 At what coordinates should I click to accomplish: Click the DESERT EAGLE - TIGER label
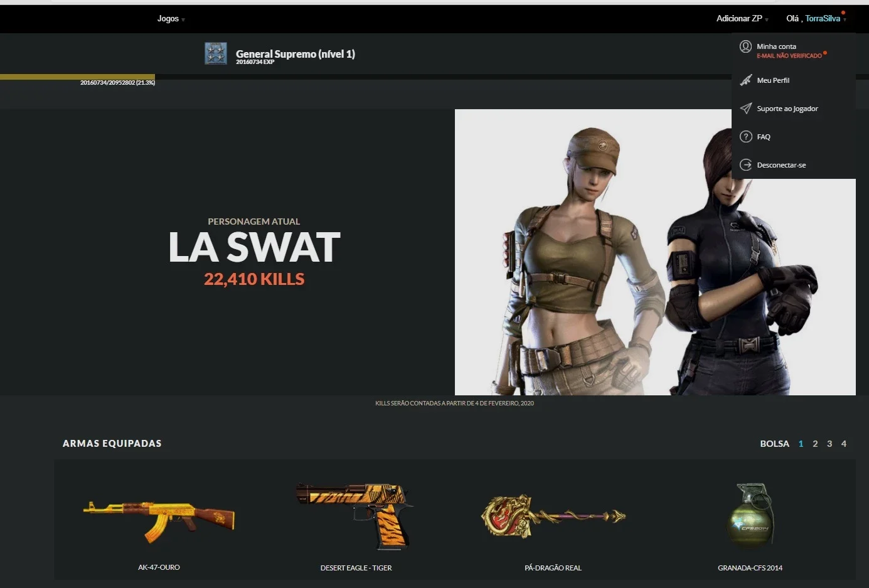[356, 568]
